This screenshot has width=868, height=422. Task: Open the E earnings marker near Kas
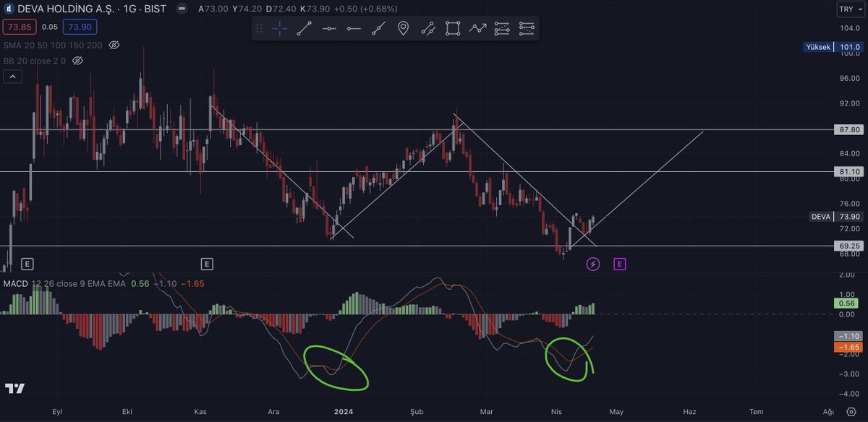tap(207, 264)
